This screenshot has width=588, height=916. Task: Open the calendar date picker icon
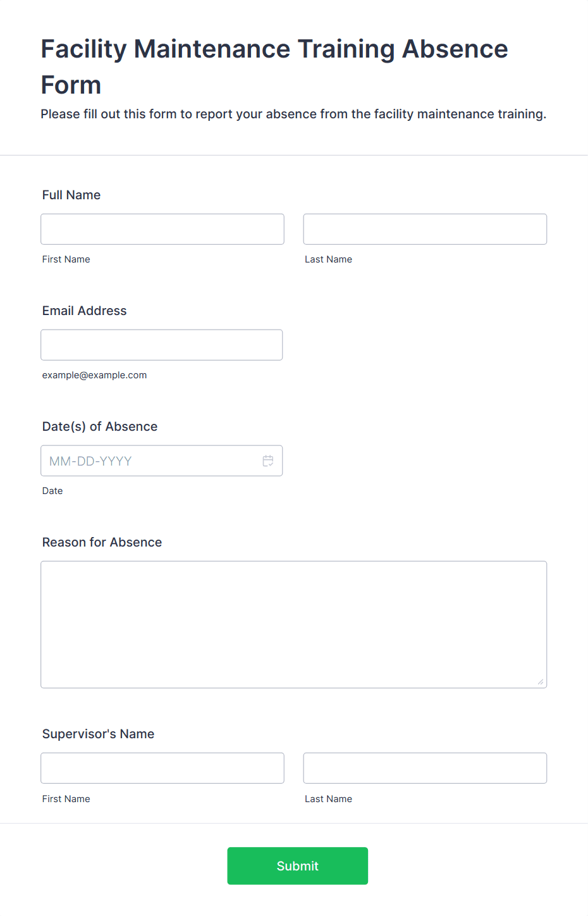[268, 461]
